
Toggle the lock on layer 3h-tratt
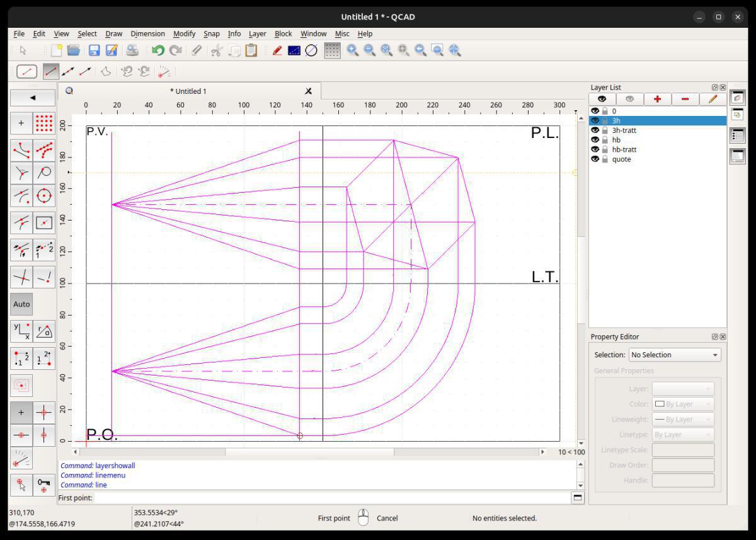click(x=605, y=130)
